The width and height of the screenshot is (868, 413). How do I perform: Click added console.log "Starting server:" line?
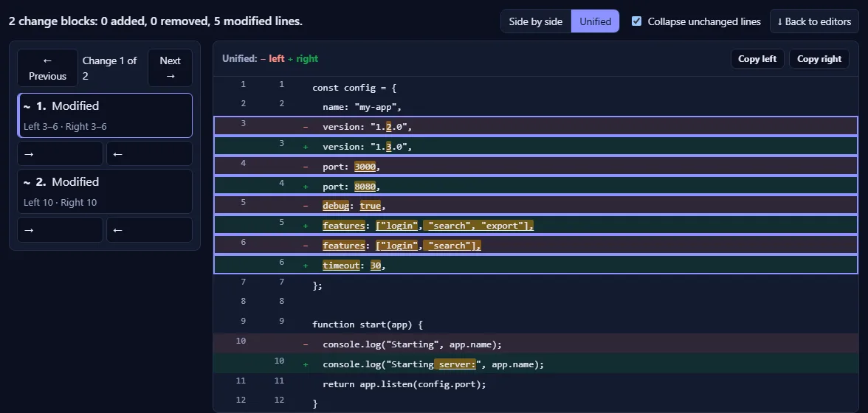click(x=535, y=364)
